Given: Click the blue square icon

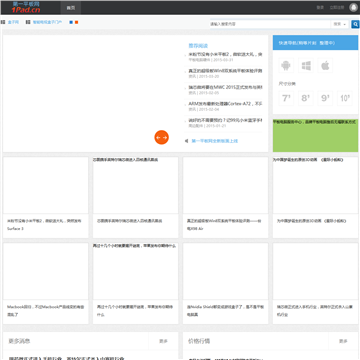Looking at the screenshot, I should click(71, 22).
